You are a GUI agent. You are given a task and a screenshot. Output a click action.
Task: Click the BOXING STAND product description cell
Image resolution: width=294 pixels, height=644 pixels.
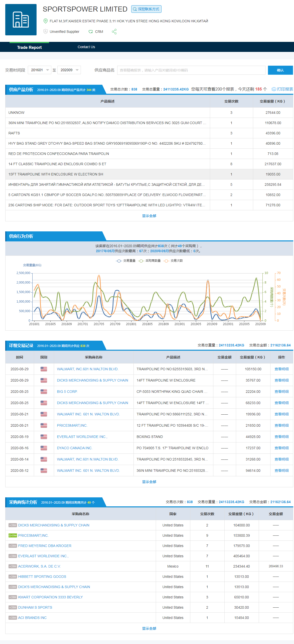pyautogui.click(x=173, y=437)
